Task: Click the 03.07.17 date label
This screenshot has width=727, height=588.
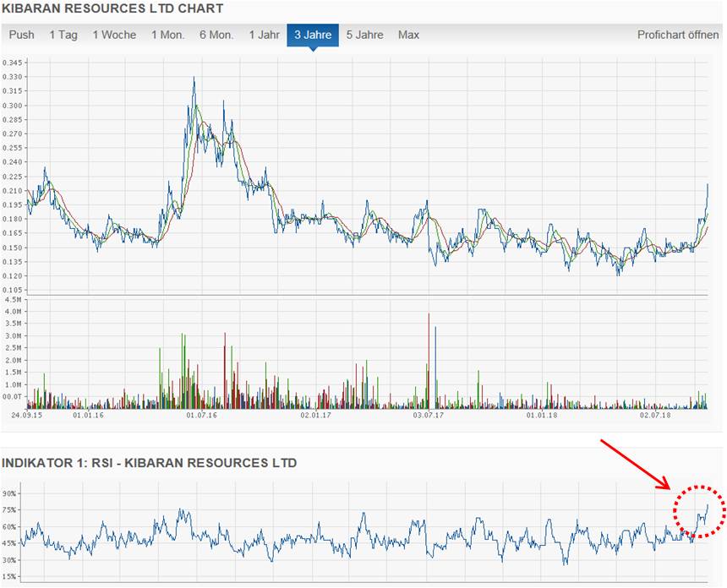Action: [x=429, y=415]
